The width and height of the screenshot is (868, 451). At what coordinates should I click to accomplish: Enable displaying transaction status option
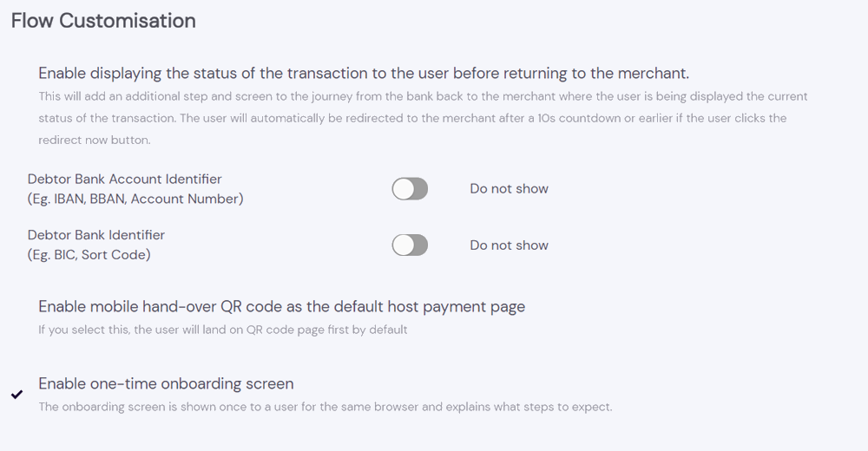click(x=363, y=74)
